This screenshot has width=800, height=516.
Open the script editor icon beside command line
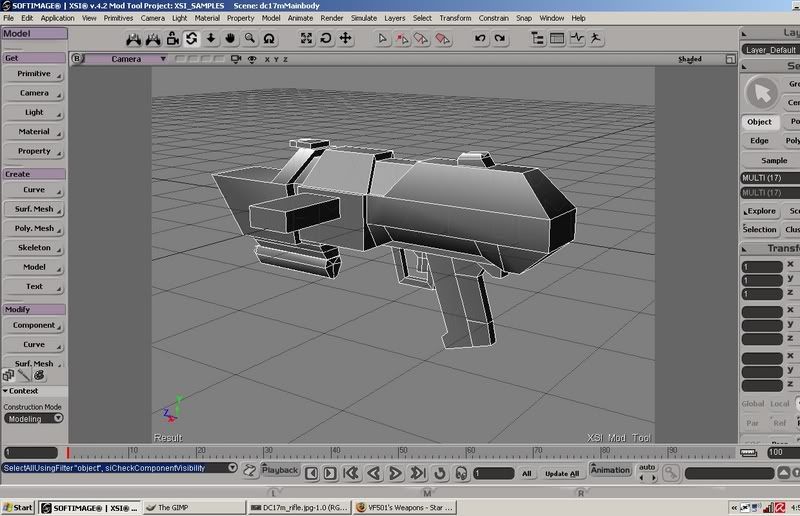[x=249, y=470]
